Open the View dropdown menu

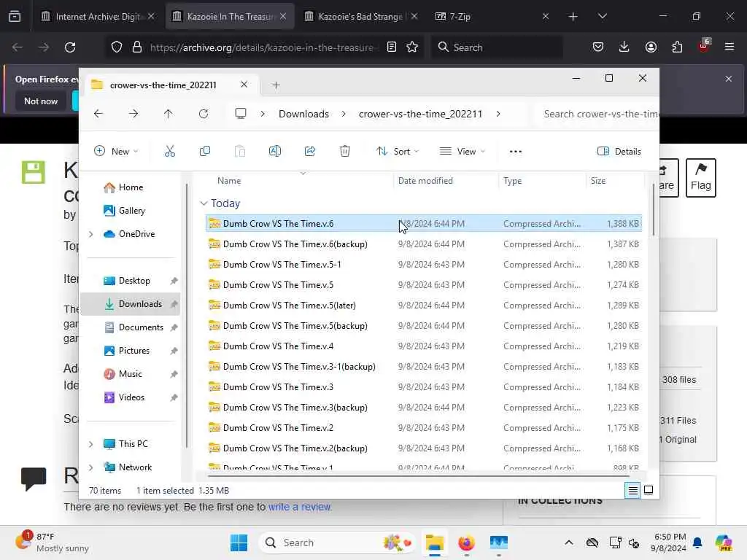(462, 152)
